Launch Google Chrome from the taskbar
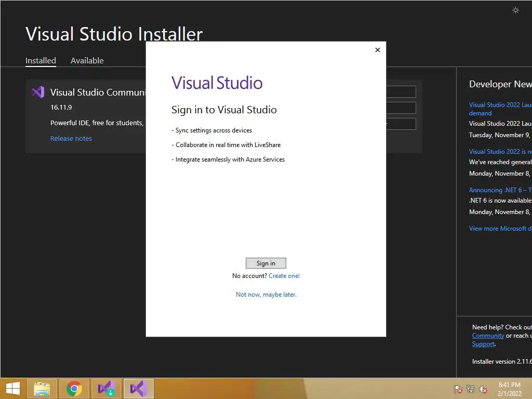Viewport: 532px width, 399px height. coord(74,389)
